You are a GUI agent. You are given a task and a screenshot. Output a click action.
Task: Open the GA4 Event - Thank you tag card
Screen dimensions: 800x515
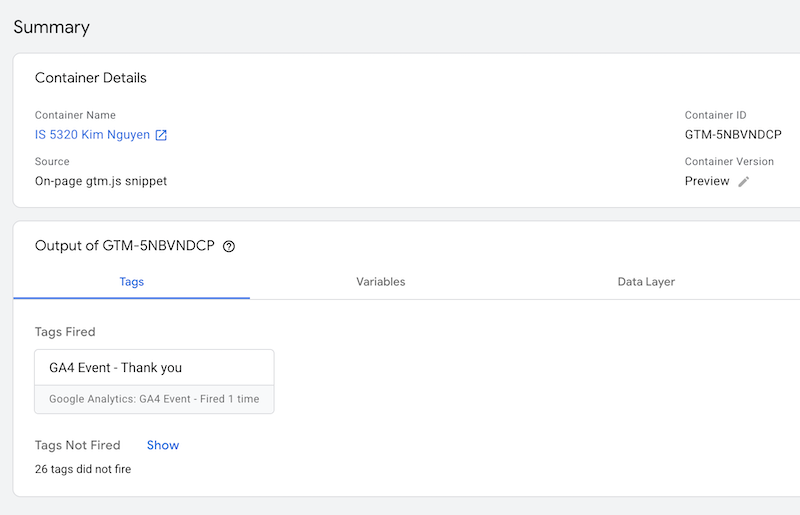(x=154, y=368)
